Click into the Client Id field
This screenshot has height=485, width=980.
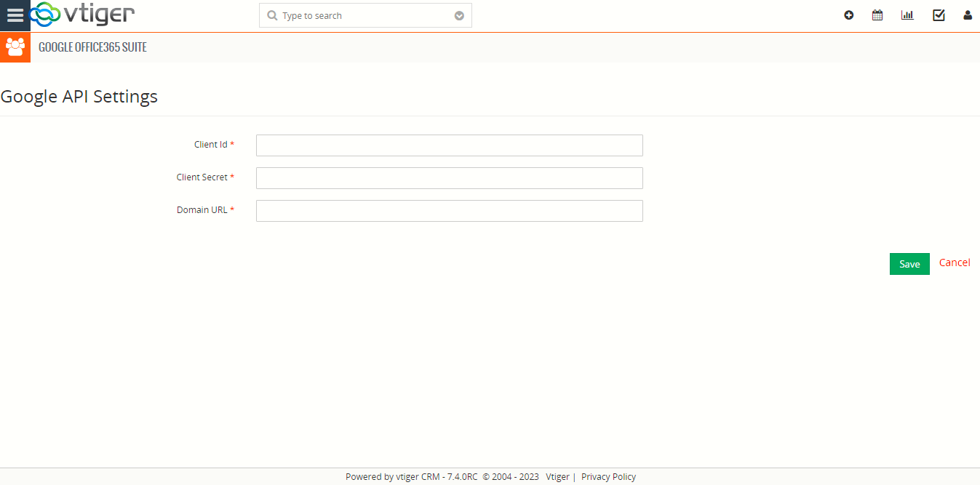pyautogui.click(x=450, y=145)
